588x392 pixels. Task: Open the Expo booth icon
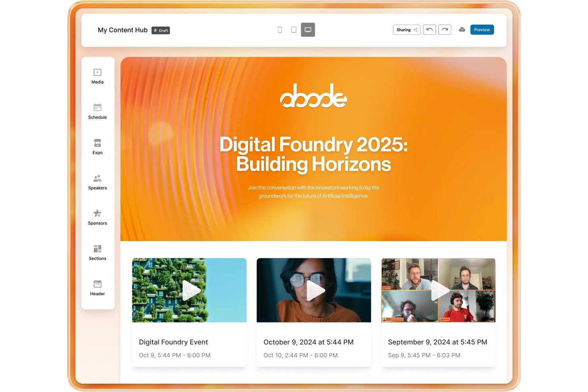point(97,143)
